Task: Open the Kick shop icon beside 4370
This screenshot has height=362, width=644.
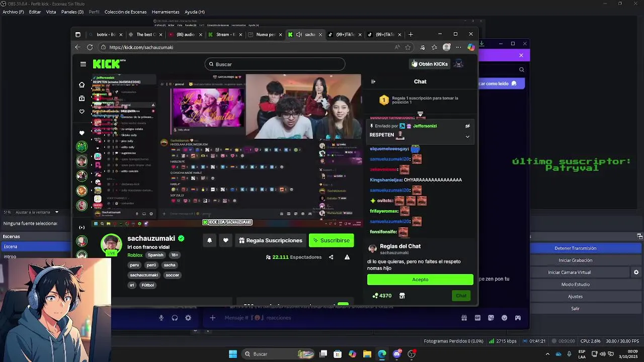Action: point(402,296)
